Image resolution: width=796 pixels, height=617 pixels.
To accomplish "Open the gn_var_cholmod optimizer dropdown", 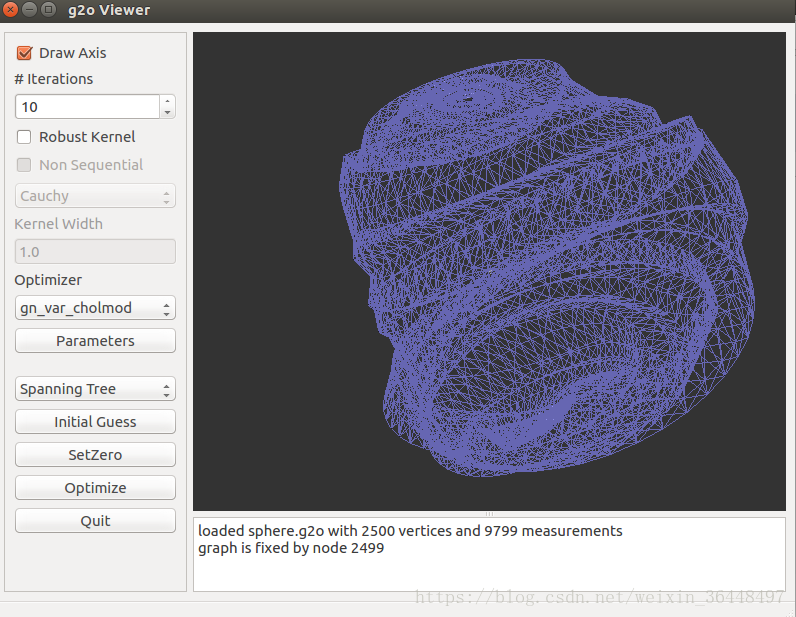I will [95, 308].
